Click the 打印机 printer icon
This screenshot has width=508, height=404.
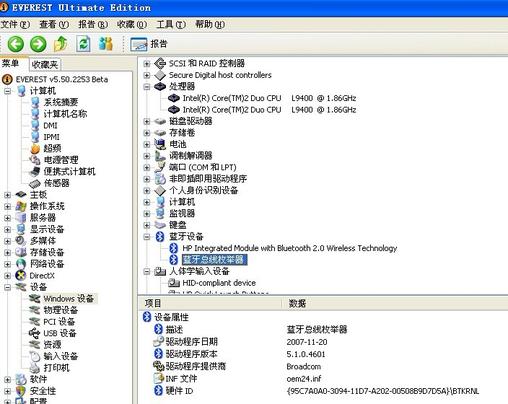pos(35,368)
